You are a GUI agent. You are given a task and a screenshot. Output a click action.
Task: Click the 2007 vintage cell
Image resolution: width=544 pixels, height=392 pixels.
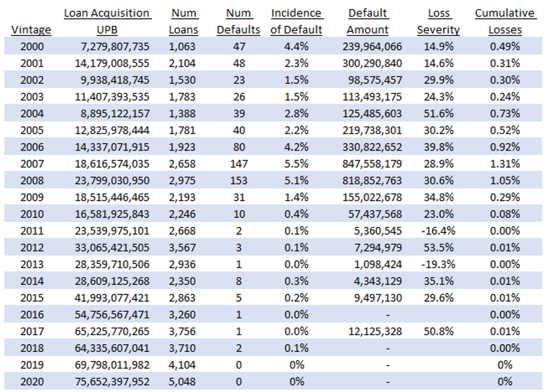point(31,164)
